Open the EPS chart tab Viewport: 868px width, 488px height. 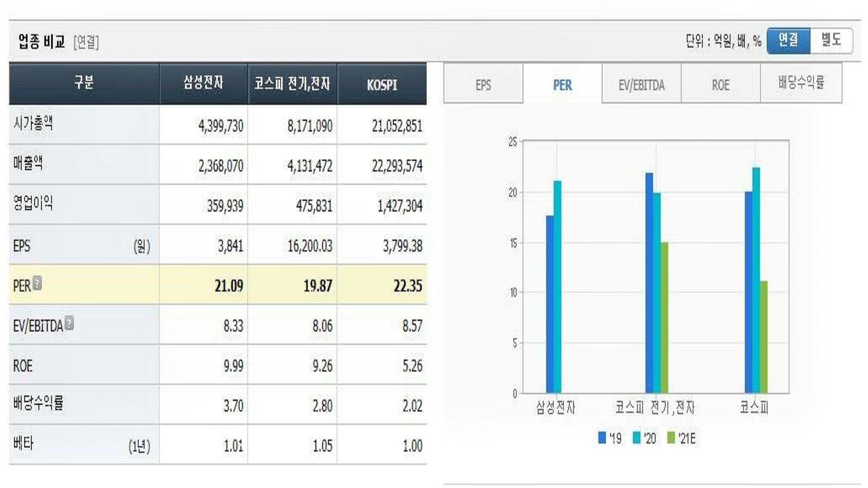[483, 84]
